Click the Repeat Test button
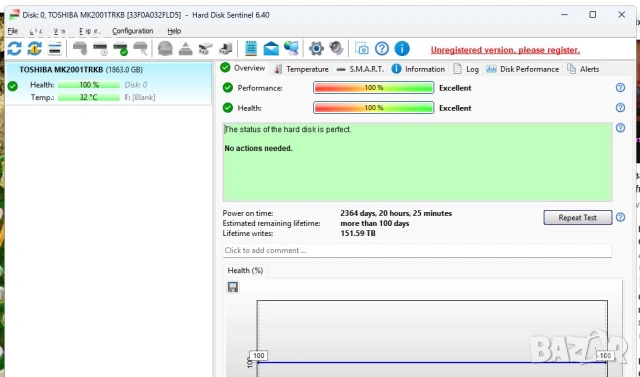 click(x=578, y=217)
